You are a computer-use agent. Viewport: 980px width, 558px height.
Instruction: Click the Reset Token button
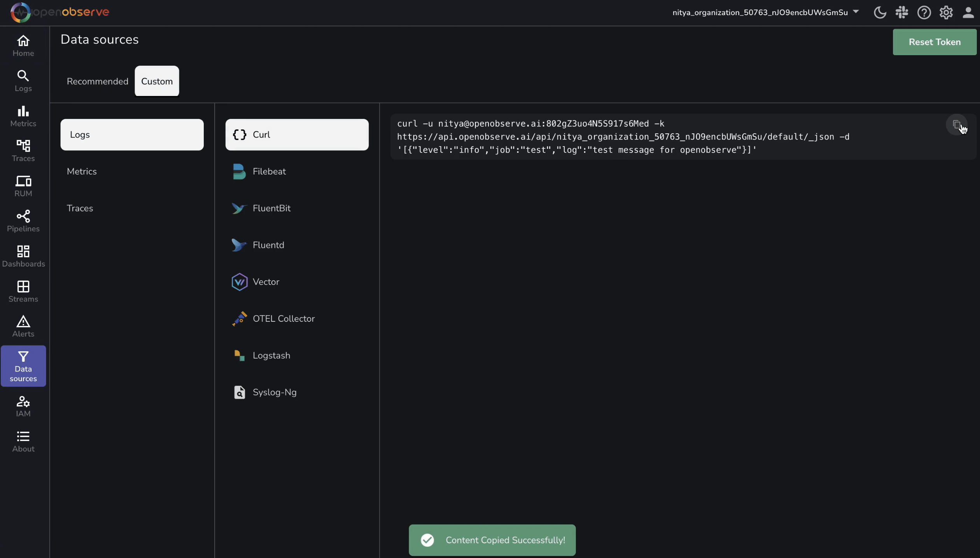(934, 42)
